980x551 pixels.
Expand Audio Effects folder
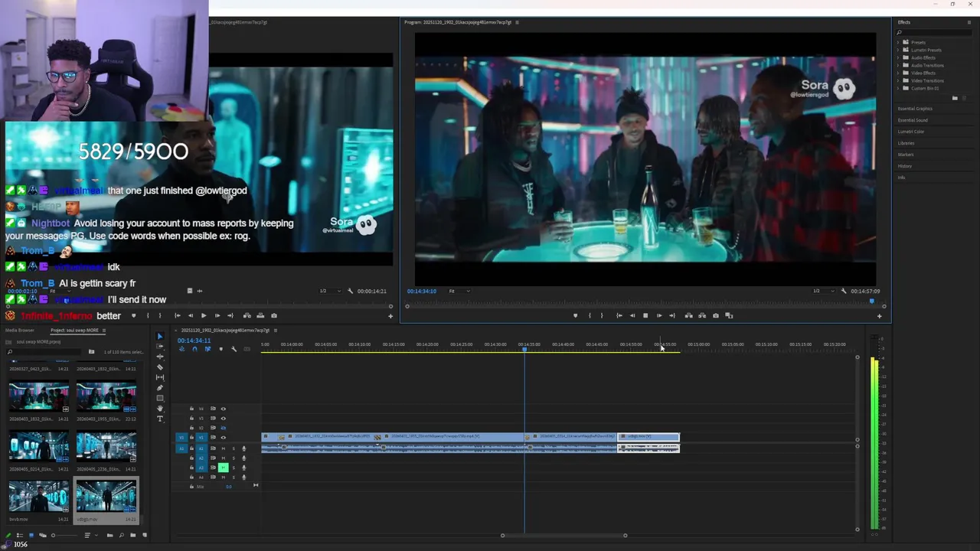[x=898, y=58]
